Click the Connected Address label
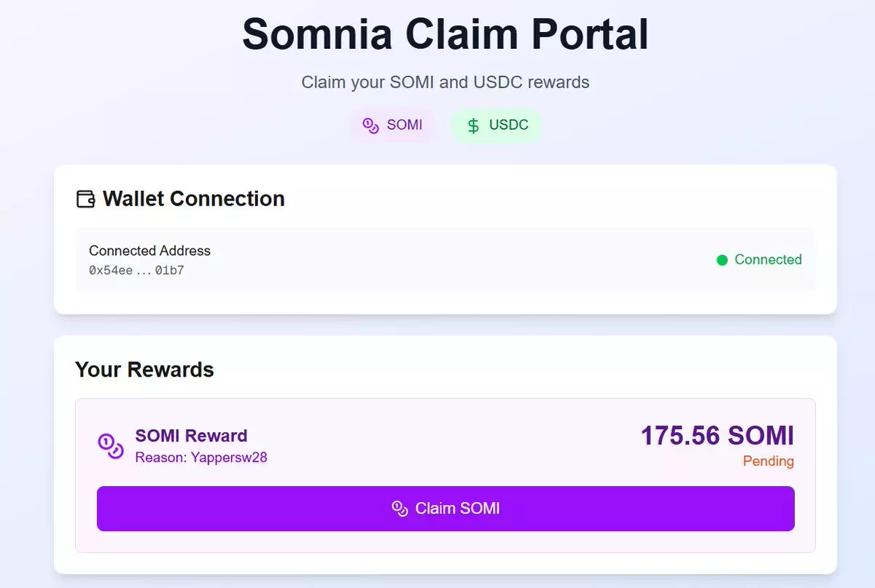Viewport: 875px width, 588px height. point(149,251)
